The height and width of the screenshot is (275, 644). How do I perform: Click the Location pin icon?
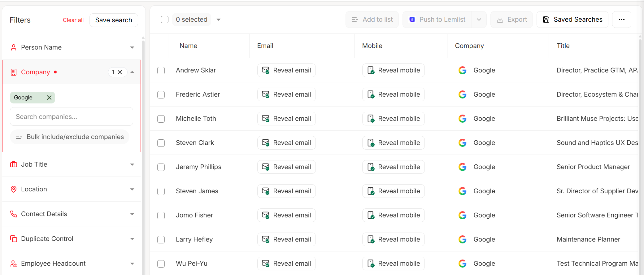coord(14,189)
